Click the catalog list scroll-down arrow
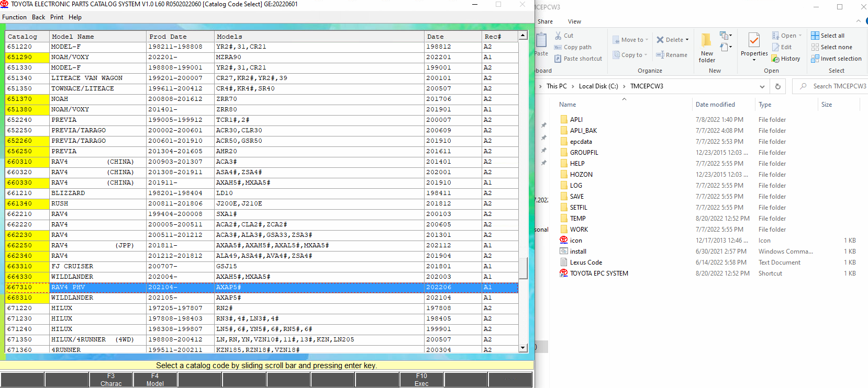Viewport: 868px width, 388px height. point(522,348)
